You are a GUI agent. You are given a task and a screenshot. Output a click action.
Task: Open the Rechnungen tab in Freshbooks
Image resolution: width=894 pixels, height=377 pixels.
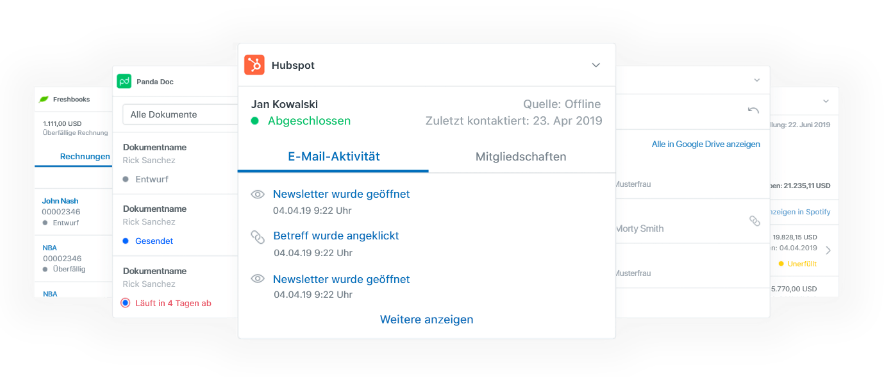click(85, 156)
